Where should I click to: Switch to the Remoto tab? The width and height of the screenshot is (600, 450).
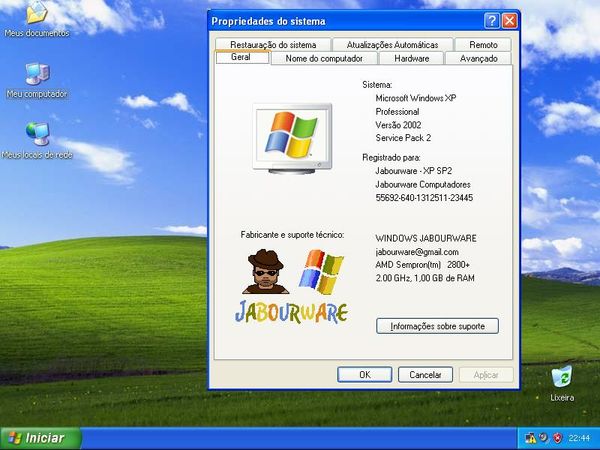(x=483, y=45)
